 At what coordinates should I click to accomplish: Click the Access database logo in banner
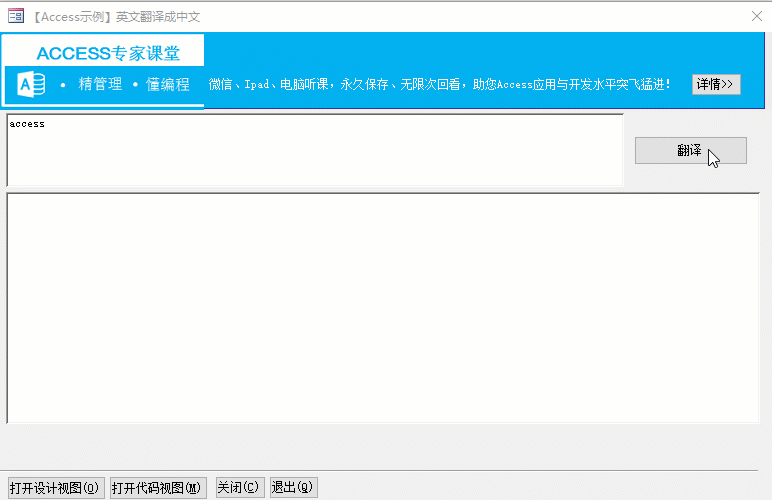pos(31,84)
